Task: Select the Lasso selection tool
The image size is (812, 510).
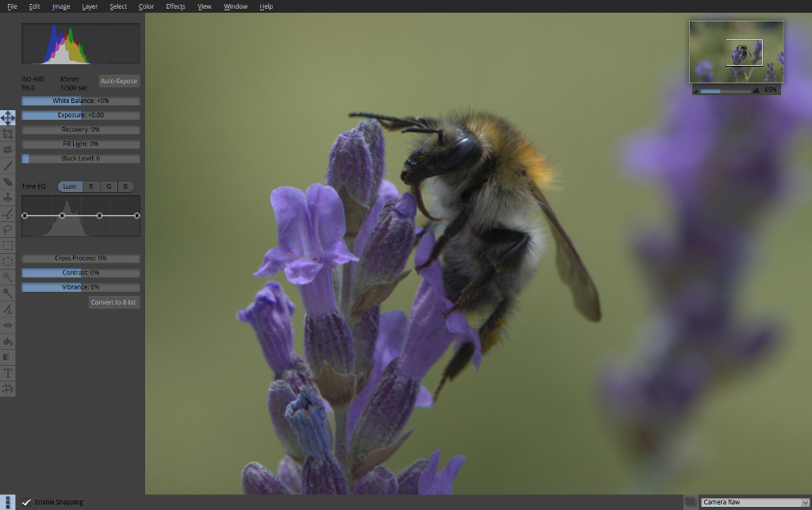Action: coord(8,229)
